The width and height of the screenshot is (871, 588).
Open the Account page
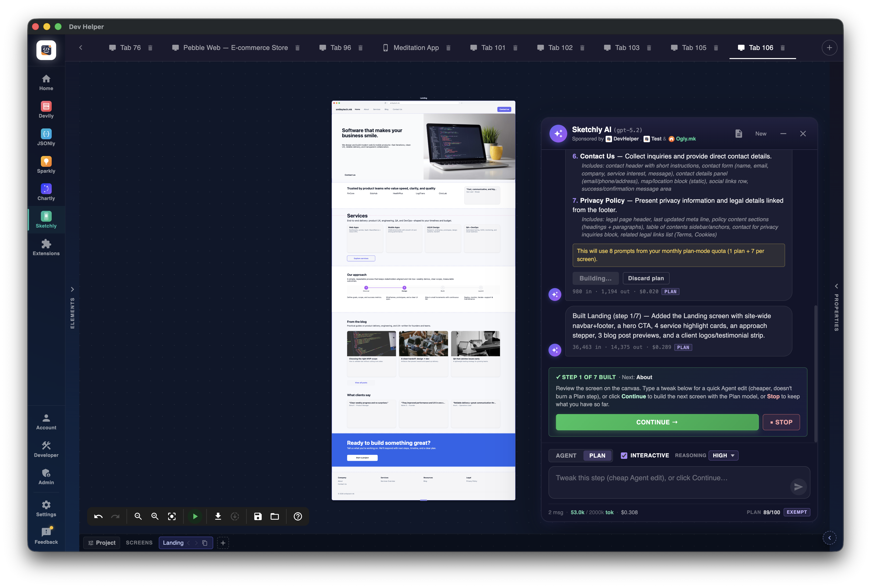point(46,422)
